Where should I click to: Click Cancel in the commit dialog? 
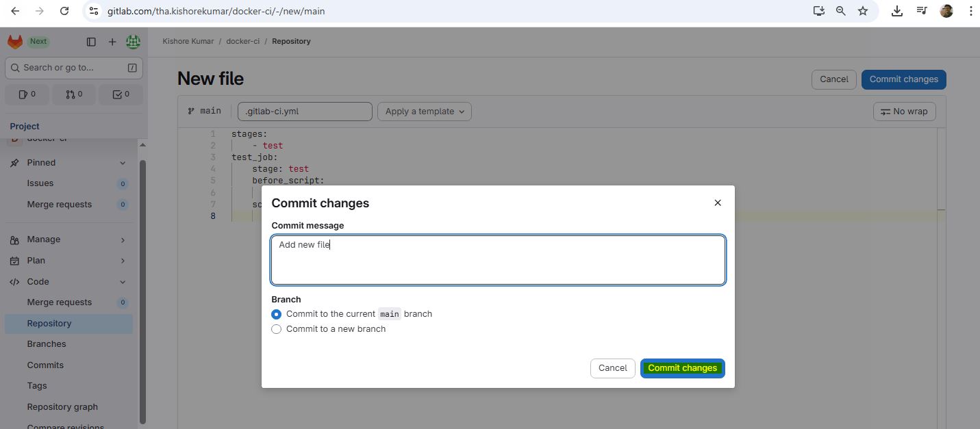point(612,368)
